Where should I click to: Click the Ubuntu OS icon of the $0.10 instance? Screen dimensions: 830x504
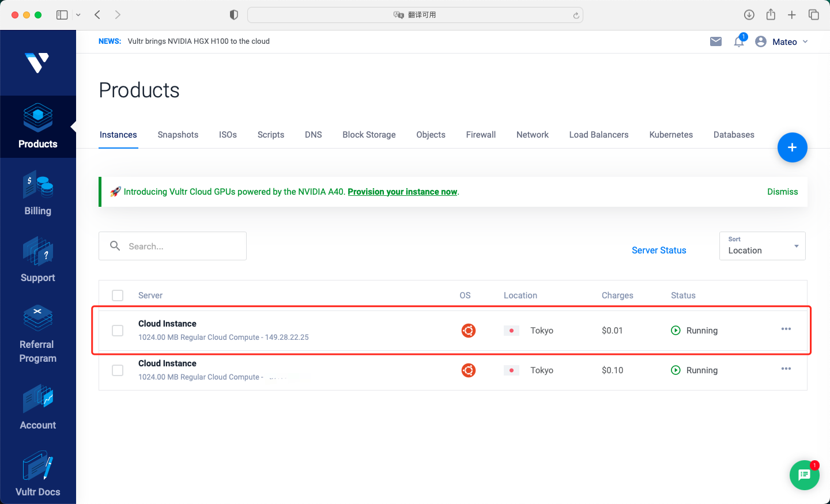469,370
